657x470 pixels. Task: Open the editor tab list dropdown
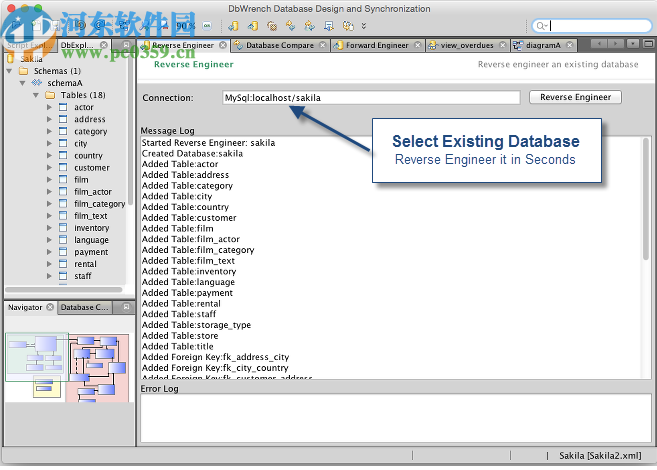(633, 44)
